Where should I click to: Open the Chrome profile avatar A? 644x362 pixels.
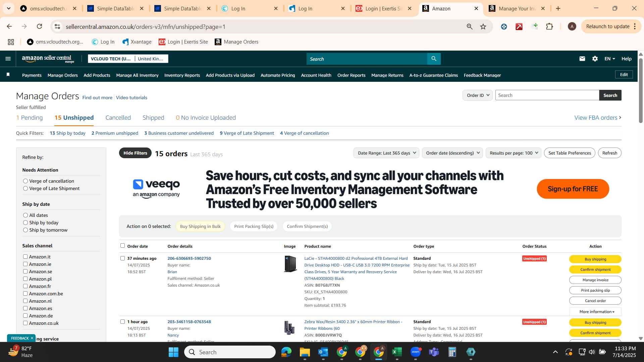(x=572, y=26)
